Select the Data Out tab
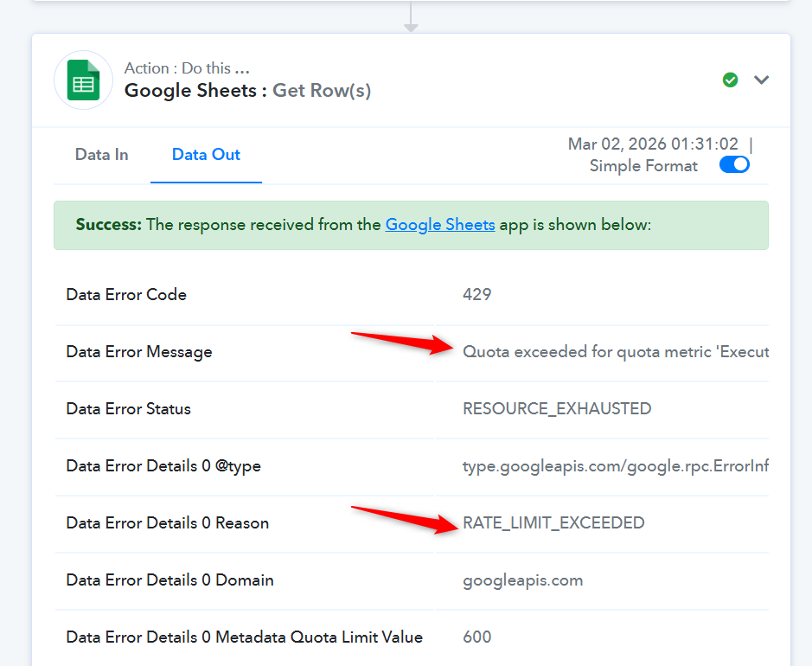Screen dimensions: 812x666 pos(206,155)
